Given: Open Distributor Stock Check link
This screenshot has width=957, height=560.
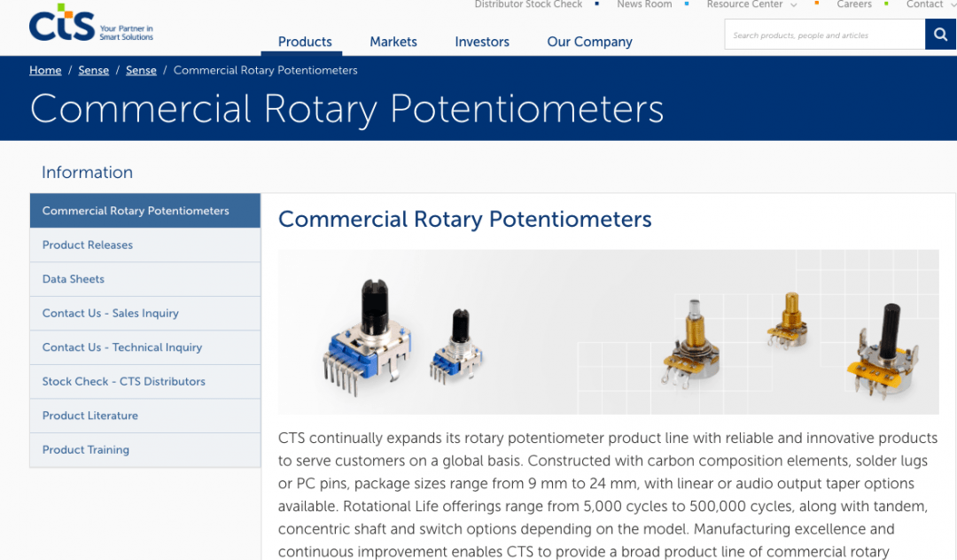Looking at the screenshot, I should tap(528, 4).
